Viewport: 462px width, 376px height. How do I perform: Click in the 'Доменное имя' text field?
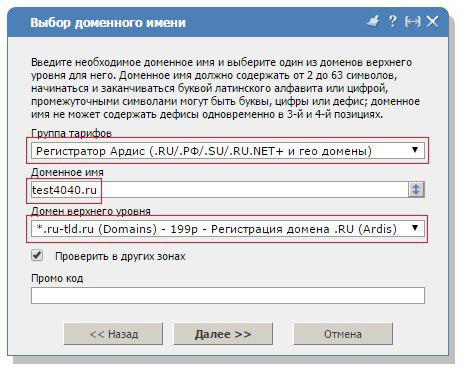[x=220, y=190]
